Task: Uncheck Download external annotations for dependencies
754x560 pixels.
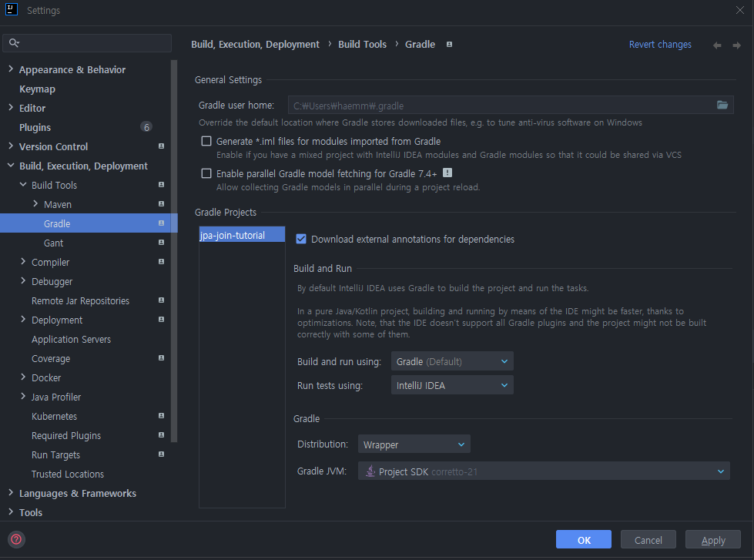Action: [x=301, y=239]
